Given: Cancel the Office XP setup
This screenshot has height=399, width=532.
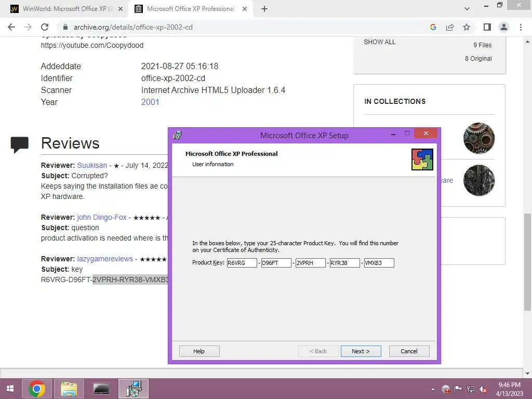Looking at the screenshot, I should (x=409, y=351).
